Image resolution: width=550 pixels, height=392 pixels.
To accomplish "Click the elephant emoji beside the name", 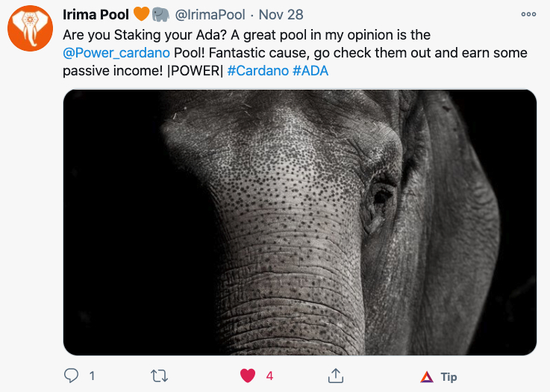I will tap(160, 15).
